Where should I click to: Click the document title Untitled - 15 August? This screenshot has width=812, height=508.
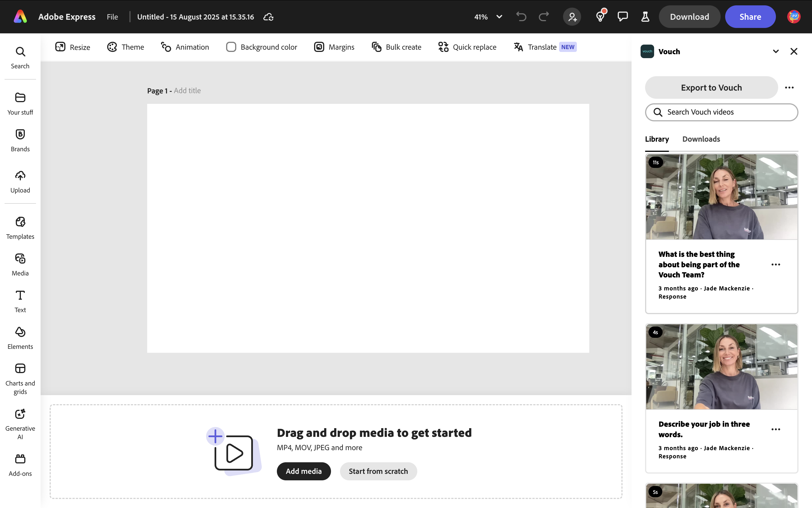(x=196, y=17)
